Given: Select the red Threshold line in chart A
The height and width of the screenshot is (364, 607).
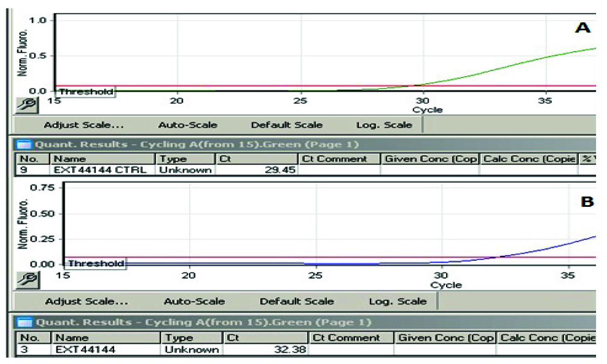Looking at the screenshot, I should click(x=295, y=86).
